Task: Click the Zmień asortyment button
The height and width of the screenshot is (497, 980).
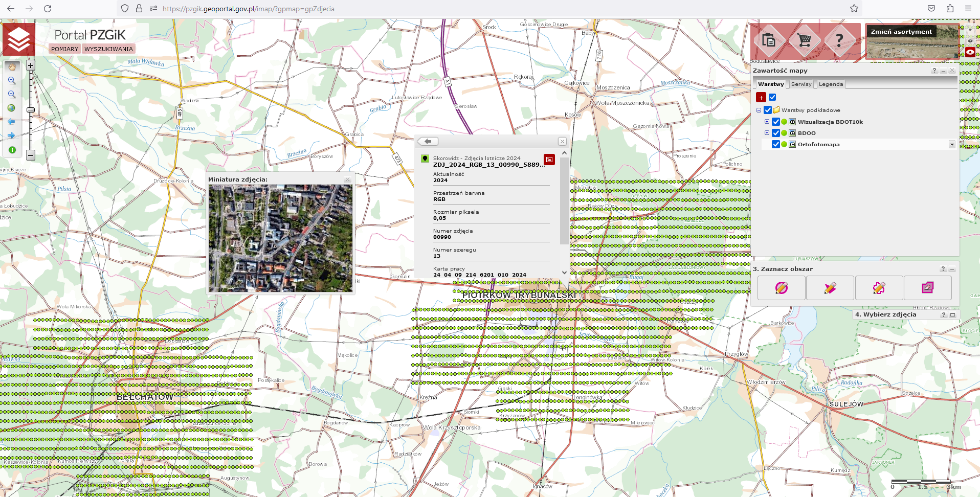Action: coord(901,32)
